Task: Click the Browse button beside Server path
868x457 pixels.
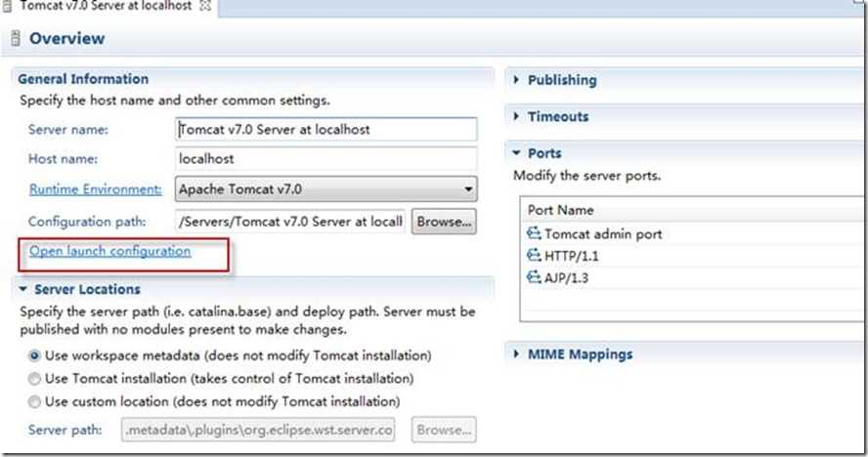Action: tap(444, 430)
